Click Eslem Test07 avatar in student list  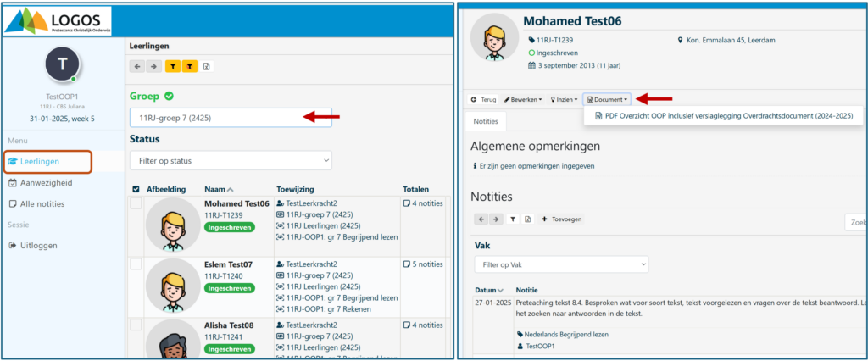click(173, 286)
